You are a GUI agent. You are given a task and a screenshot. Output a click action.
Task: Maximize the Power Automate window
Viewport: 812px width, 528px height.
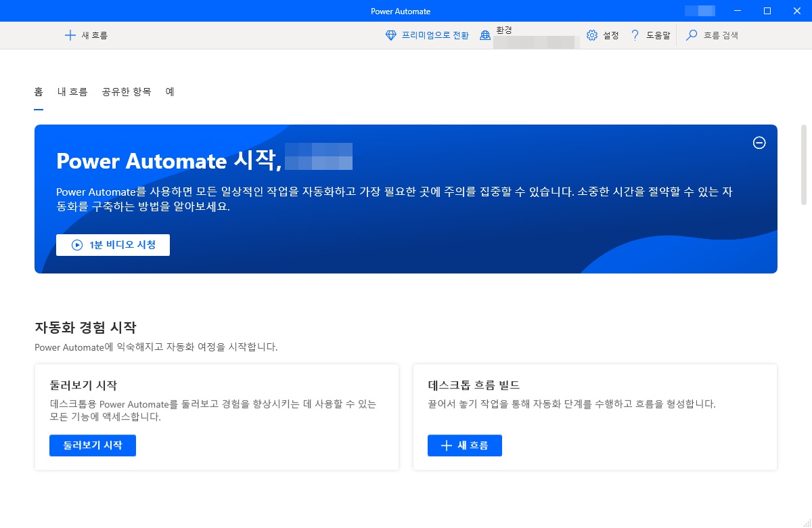767,11
